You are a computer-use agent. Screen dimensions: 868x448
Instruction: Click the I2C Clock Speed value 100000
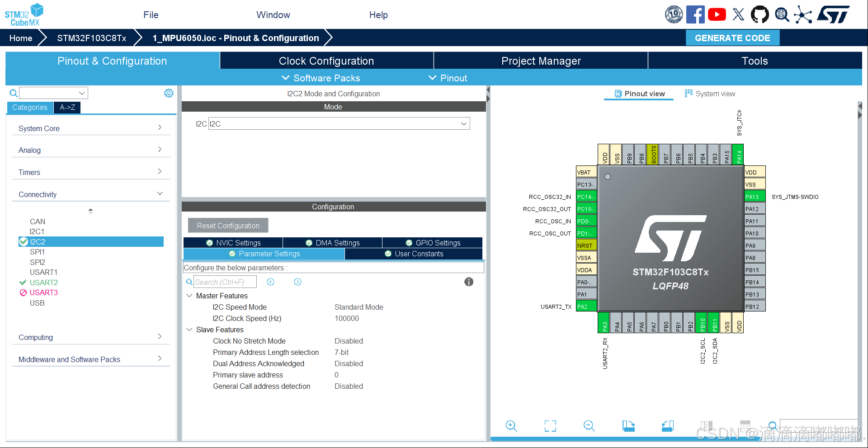tap(347, 318)
